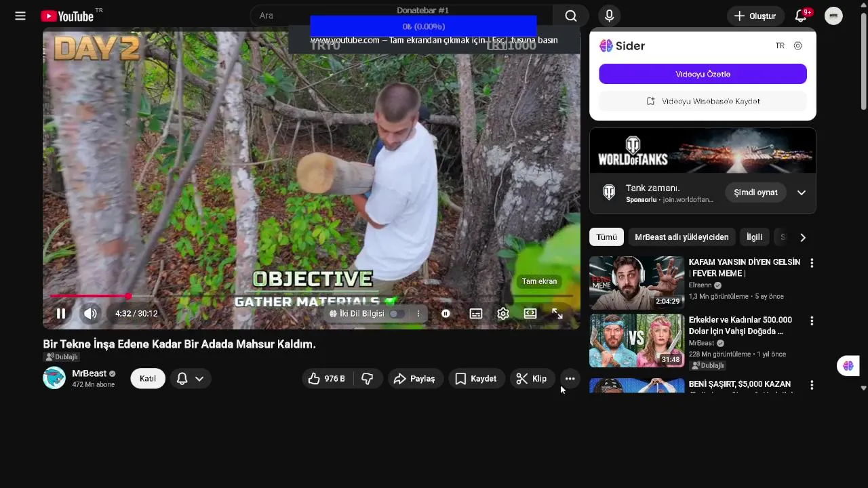Click the Şimdi oynat ad button
Image resolution: width=868 pixels, height=488 pixels.
755,192
